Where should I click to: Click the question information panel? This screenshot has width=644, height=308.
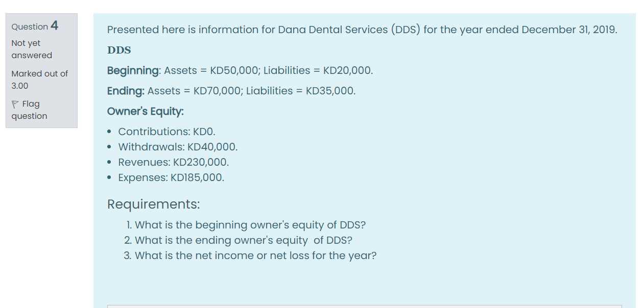click(x=41, y=69)
